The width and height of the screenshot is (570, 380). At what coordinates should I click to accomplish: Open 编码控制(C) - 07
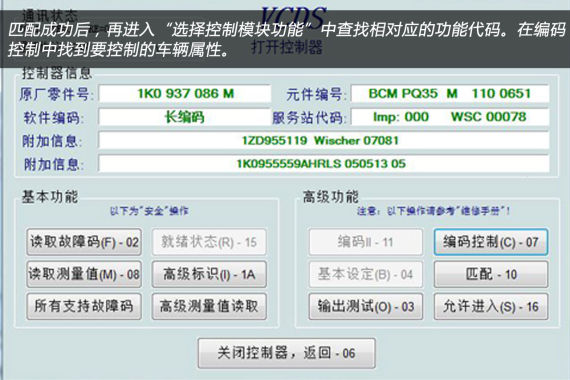[x=491, y=242]
